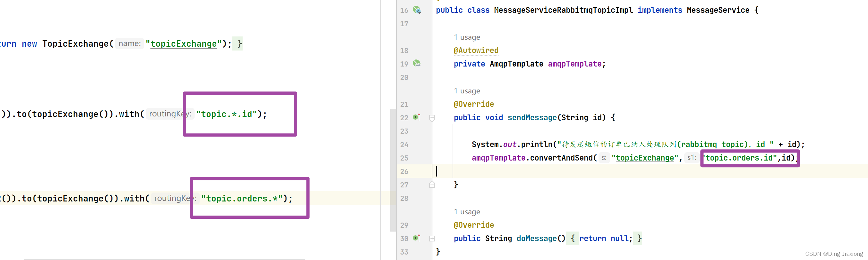Click the "topic.orders.*" routing key string
This screenshot has width=868, height=260.
point(242,198)
